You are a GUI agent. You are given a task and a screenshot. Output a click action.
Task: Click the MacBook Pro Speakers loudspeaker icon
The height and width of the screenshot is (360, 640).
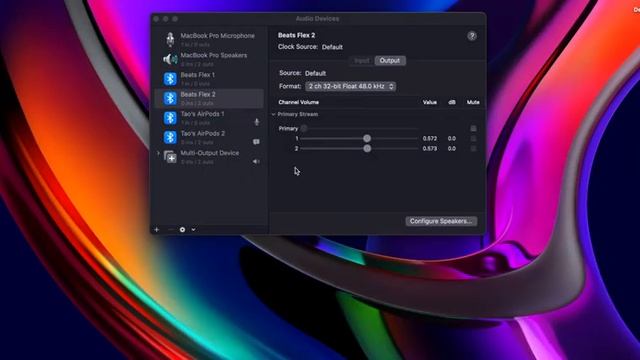[x=170, y=59]
